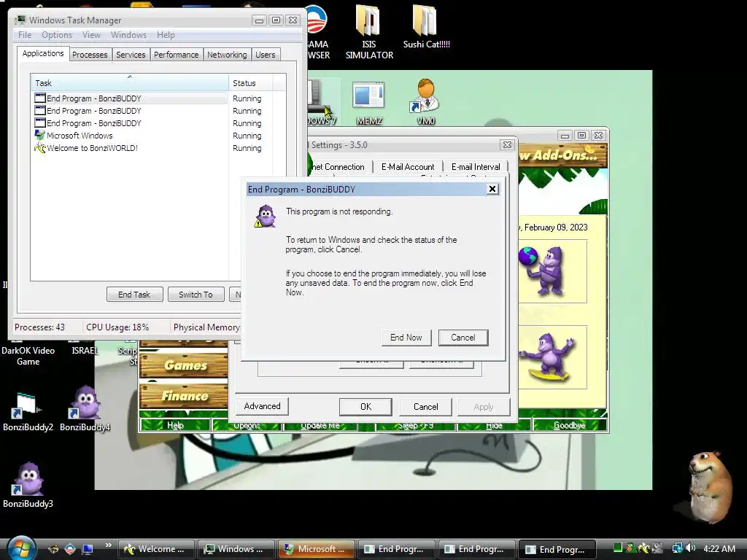This screenshot has height=560, width=747.
Task: Click End Now in End Program dialog
Action: (406, 338)
